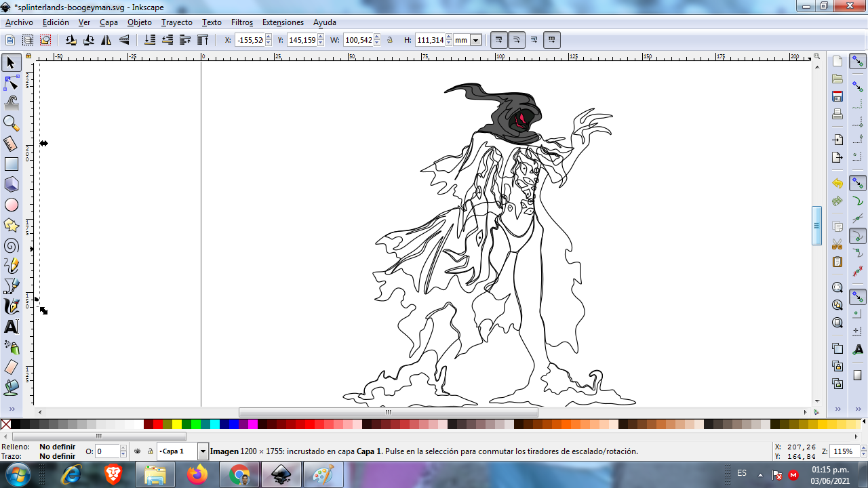Expand toolbox overflow chevron at left

11,409
